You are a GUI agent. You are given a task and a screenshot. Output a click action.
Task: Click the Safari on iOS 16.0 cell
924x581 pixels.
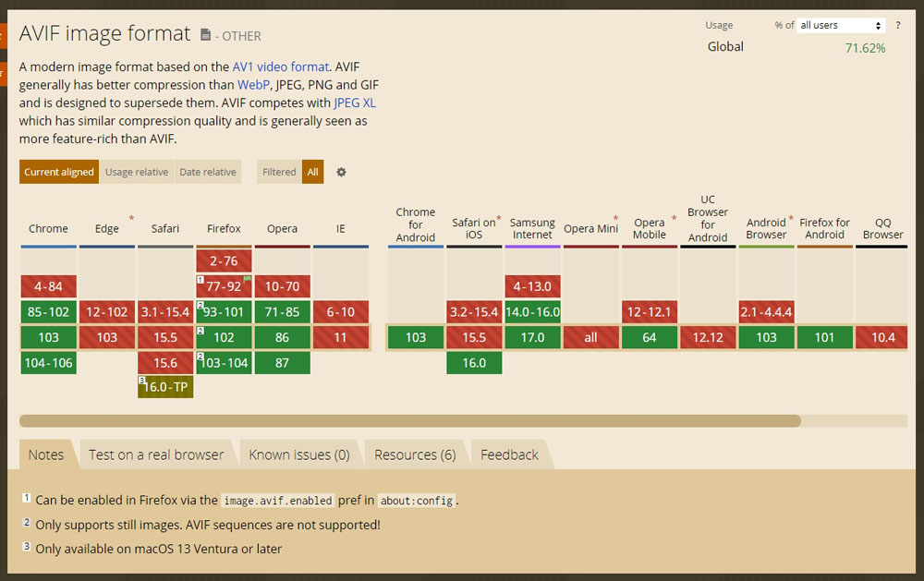coord(474,363)
